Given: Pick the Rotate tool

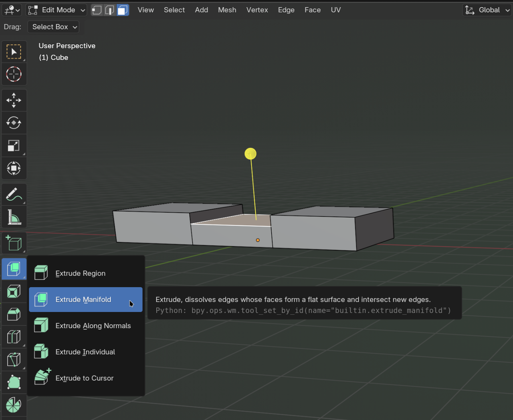Looking at the screenshot, I should tap(14, 123).
